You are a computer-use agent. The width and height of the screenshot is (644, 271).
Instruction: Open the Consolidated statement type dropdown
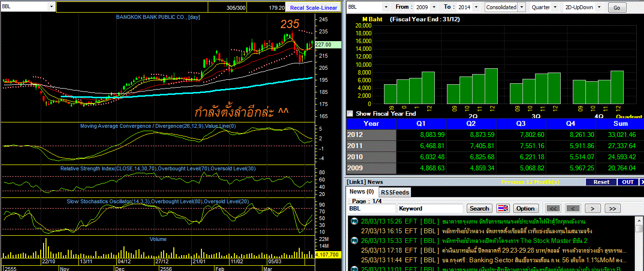pos(521,7)
